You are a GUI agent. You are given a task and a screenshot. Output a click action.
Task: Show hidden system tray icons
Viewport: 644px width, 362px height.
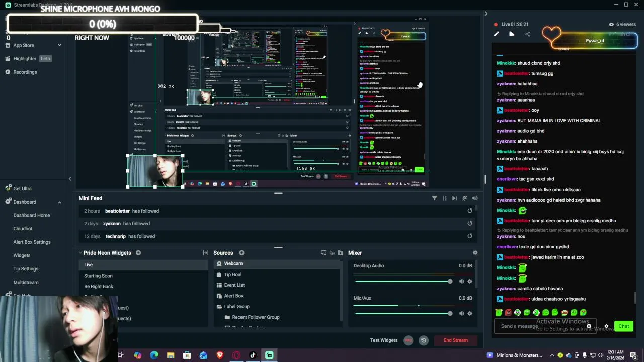click(552, 355)
